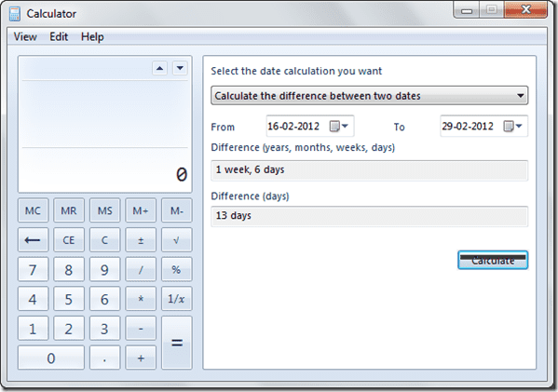Click the divide key
This screenshot has width=558, height=392.
point(141,270)
